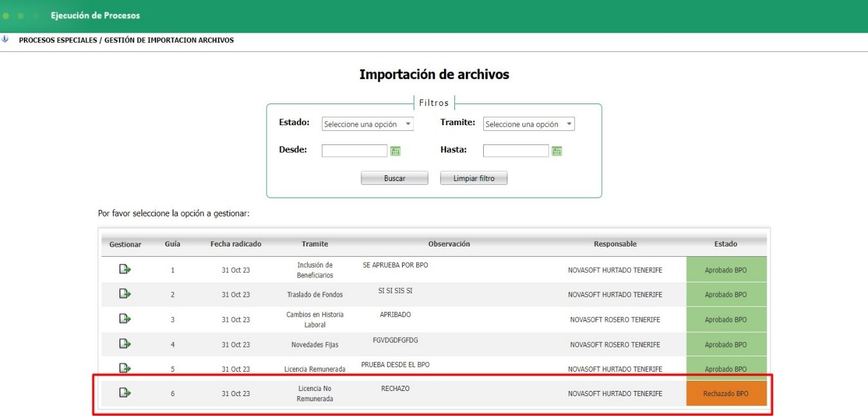Click Limpiar filtro to reset filters
Viewport: 868px width, 416px height.
[x=474, y=178]
